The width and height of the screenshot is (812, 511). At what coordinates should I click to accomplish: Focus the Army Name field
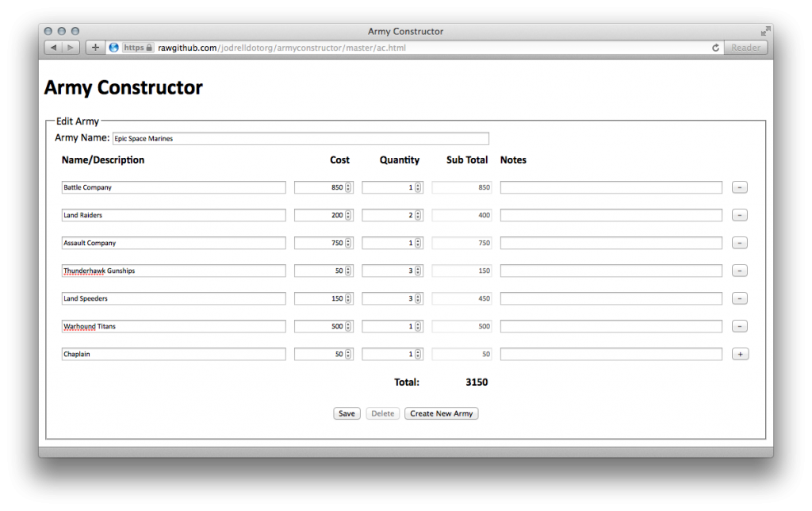coord(301,138)
